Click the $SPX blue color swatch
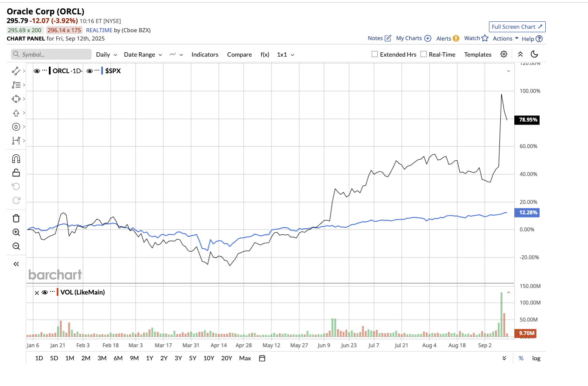Screen dimensions: 588x386 102,71
